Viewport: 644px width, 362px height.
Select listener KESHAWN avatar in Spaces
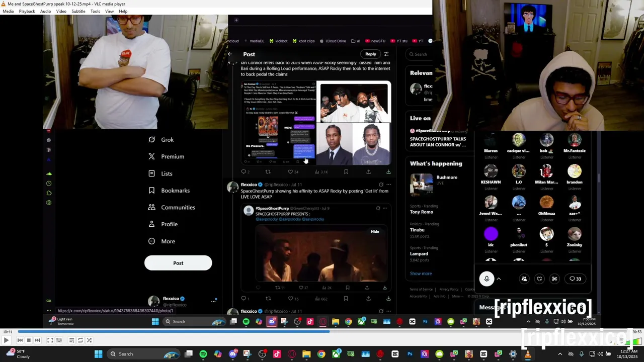click(491, 171)
